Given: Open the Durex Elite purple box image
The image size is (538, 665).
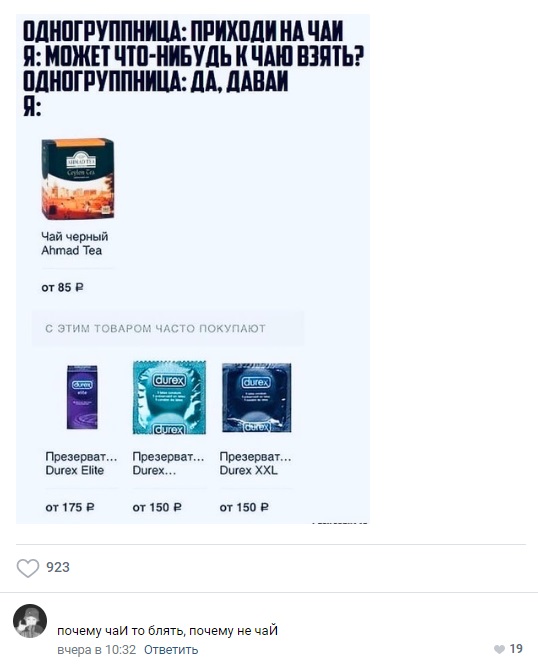Looking at the screenshot, I should point(82,397).
